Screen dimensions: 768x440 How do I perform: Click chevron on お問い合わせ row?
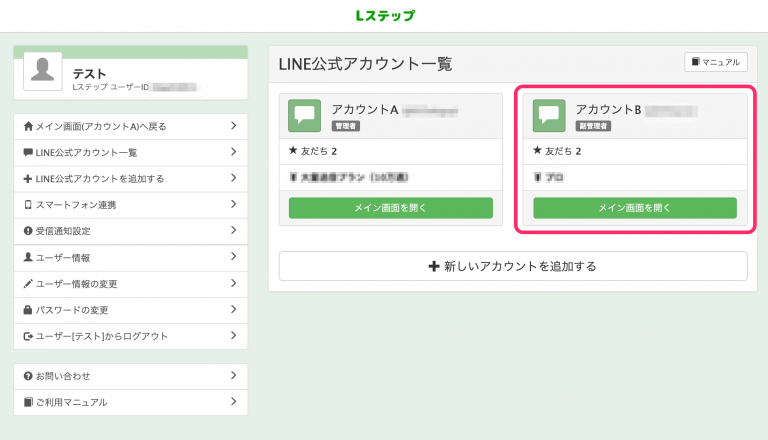point(234,375)
